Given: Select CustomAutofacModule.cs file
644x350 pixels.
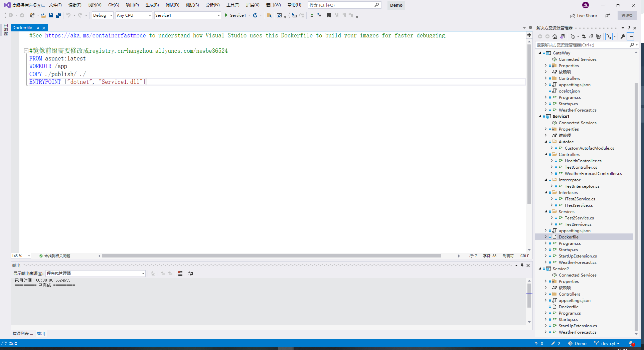Looking at the screenshot, I should [589, 148].
